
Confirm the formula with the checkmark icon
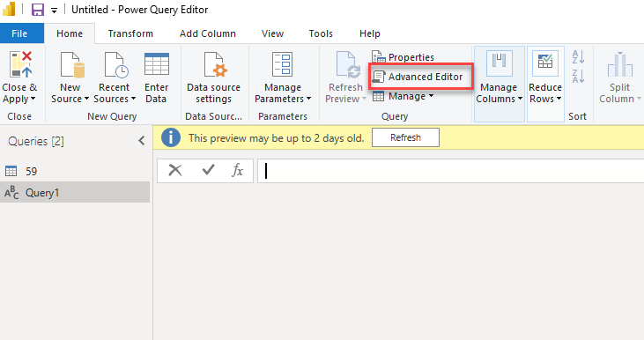pos(208,170)
